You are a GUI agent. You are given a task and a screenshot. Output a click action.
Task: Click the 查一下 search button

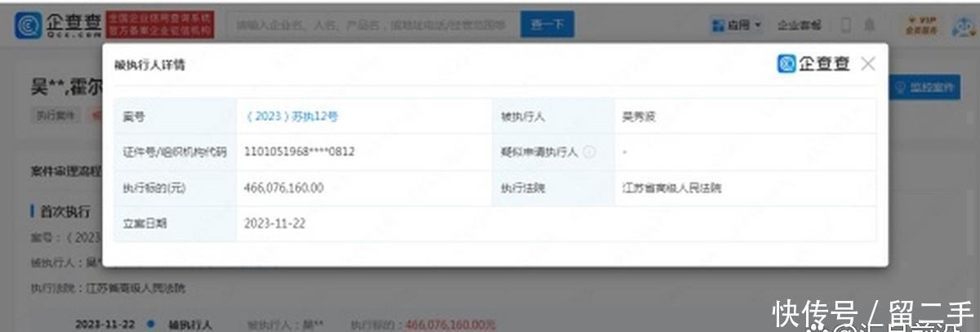click(x=546, y=25)
